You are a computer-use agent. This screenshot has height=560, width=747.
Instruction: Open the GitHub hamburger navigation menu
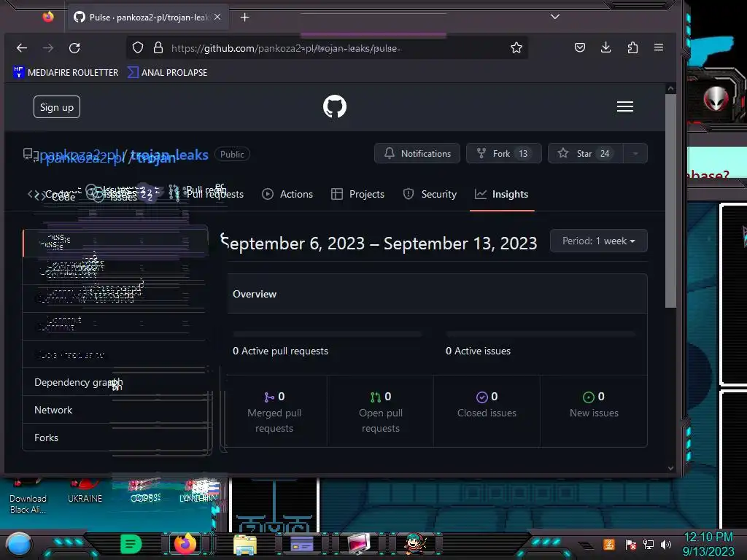(625, 106)
